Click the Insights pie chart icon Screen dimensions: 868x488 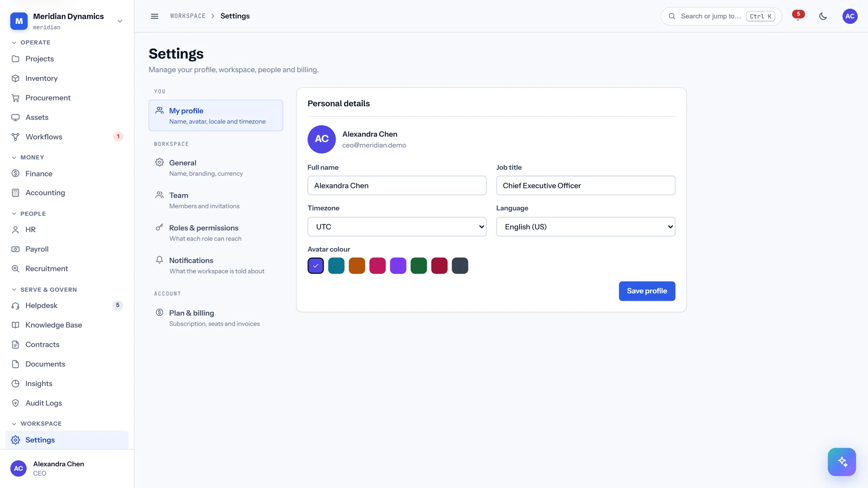[15, 384]
